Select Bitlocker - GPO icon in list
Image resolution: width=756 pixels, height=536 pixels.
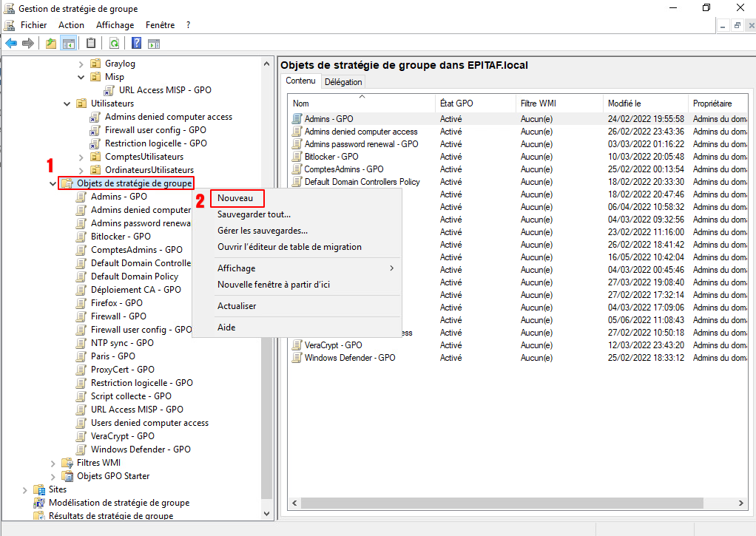click(297, 157)
